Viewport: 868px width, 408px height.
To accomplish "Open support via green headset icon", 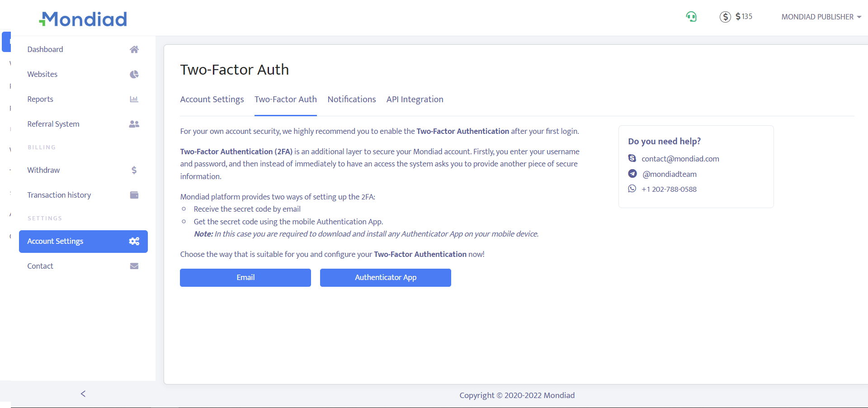I will pyautogui.click(x=691, y=17).
